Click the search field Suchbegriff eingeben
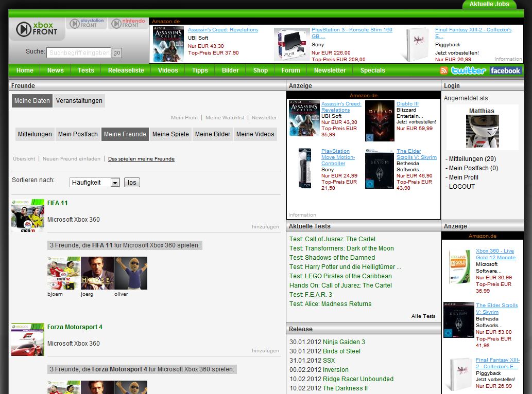 [79, 52]
